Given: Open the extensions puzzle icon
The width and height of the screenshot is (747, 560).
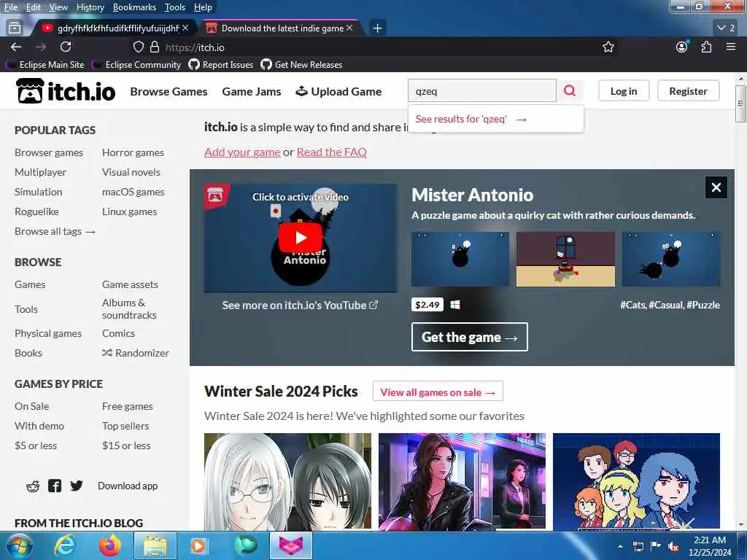Looking at the screenshot, I should (706, 47).
